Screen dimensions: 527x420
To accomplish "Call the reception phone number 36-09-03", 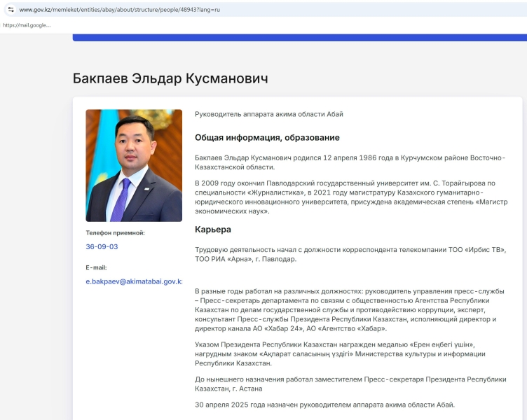I will (102, 247).
